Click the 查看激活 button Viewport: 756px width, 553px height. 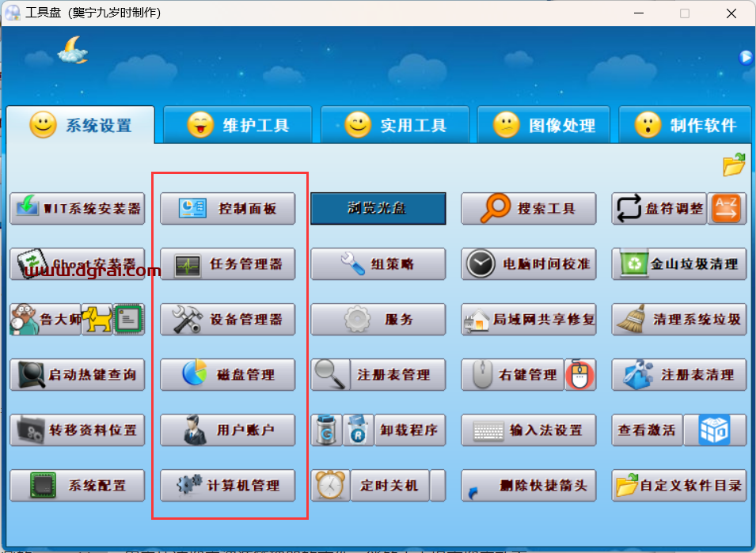[x=647, y=430]
